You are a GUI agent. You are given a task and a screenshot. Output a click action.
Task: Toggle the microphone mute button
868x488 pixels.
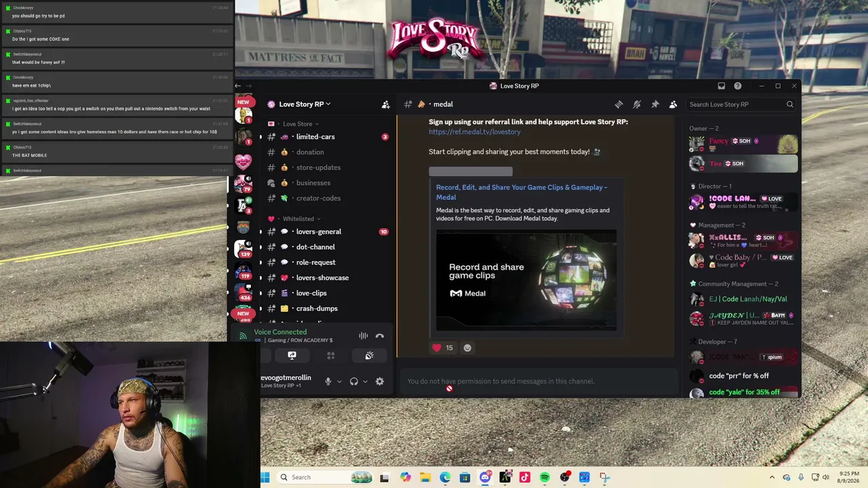click(328, 382)
